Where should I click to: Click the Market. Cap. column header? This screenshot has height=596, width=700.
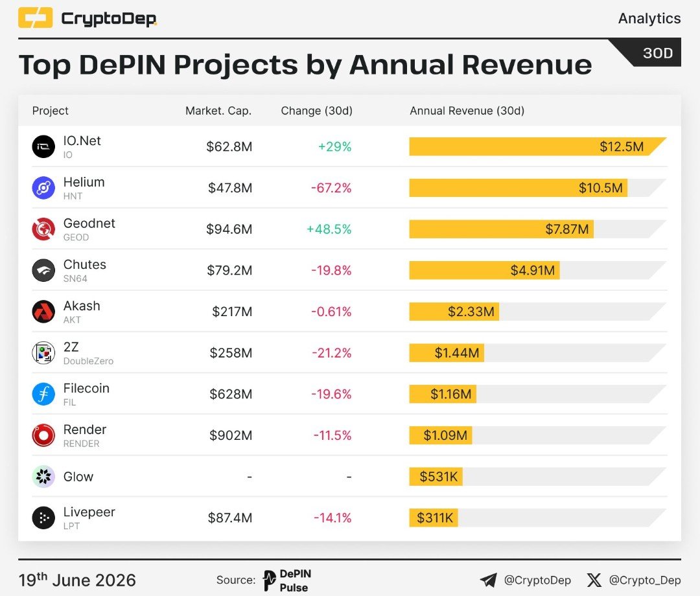pos(218,111)
